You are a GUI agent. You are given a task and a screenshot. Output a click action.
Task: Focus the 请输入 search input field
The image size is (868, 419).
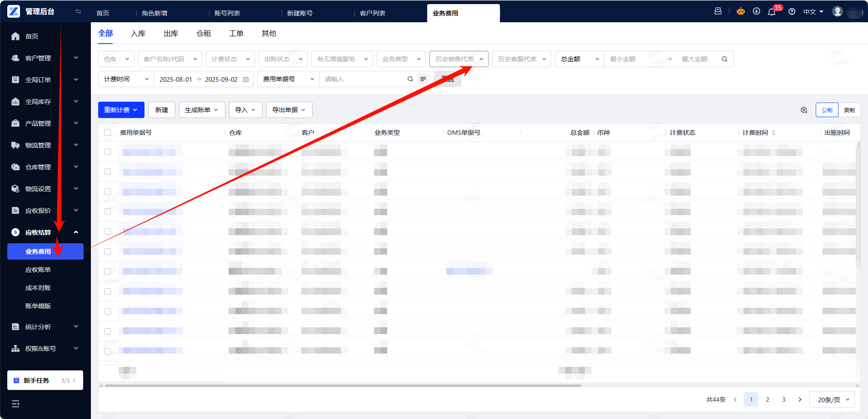pos(364,79)
